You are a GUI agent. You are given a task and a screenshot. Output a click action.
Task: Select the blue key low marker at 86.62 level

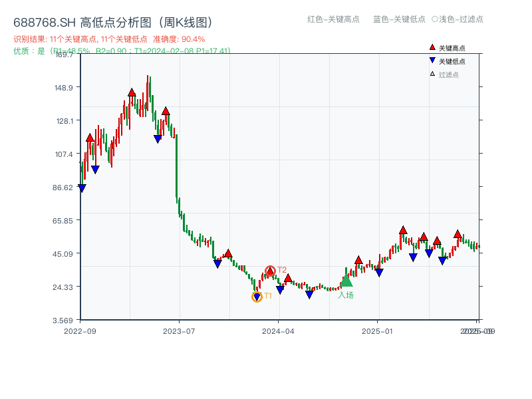pos(82,188)
